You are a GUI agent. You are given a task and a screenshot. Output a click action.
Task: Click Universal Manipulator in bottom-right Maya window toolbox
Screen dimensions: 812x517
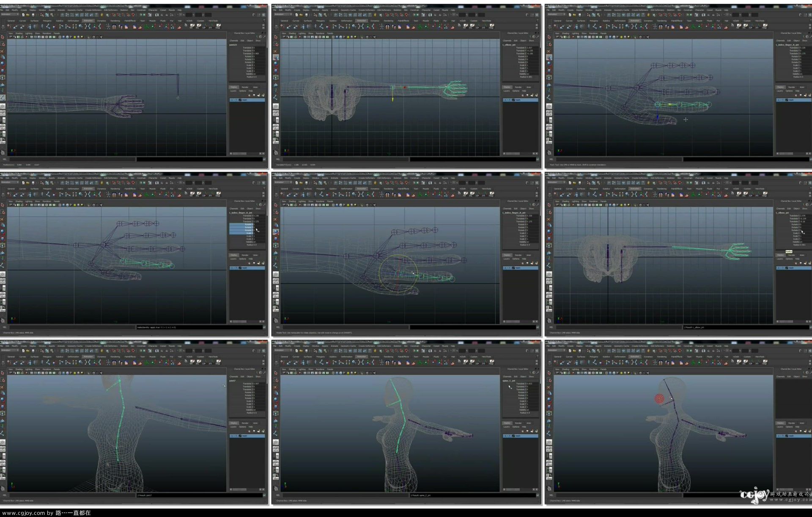pos(549,413)
